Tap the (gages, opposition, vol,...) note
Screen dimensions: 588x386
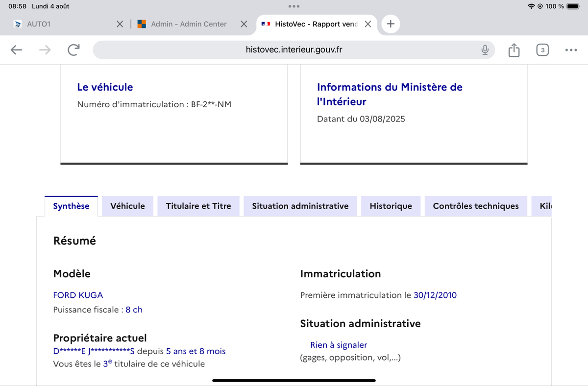pyautogui.click(x=350, y=358)
